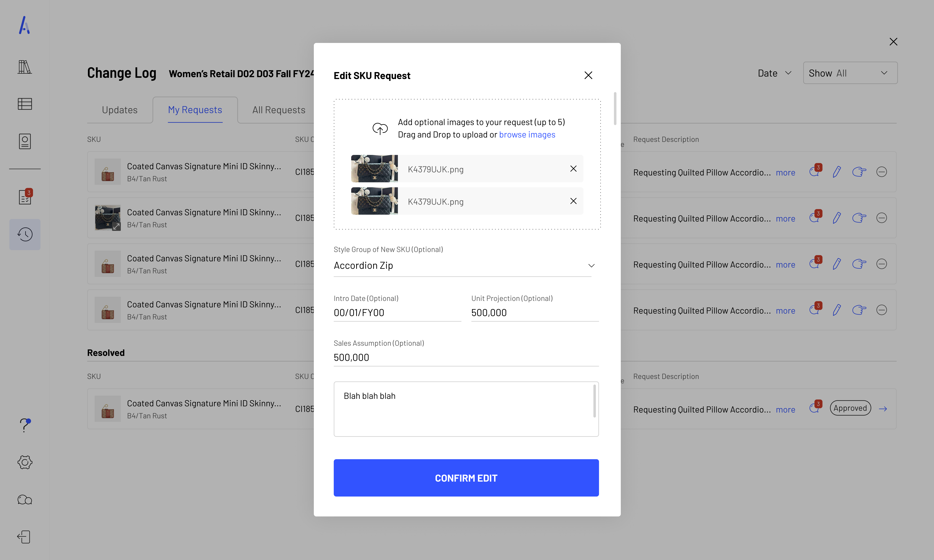
Task: Click the history clock sidebar icon
Action: pos(25,234)
